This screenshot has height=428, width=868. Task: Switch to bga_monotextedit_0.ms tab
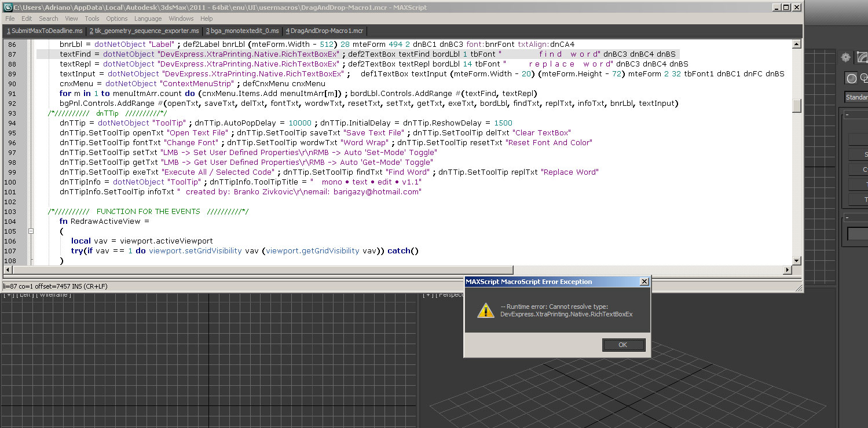pos(242,31)
